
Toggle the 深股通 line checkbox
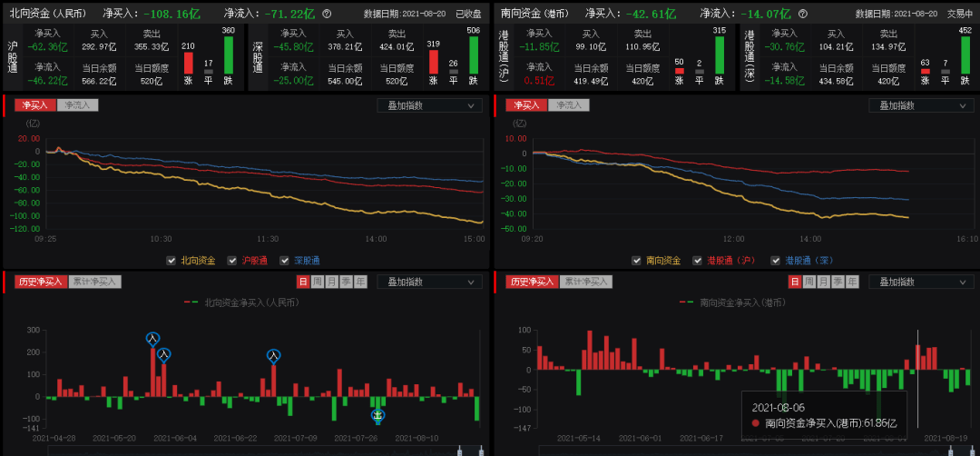[285, 261]
